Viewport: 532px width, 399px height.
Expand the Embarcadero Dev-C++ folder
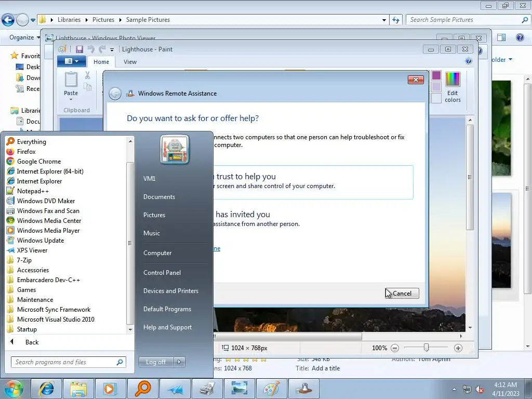coord(44,280)
